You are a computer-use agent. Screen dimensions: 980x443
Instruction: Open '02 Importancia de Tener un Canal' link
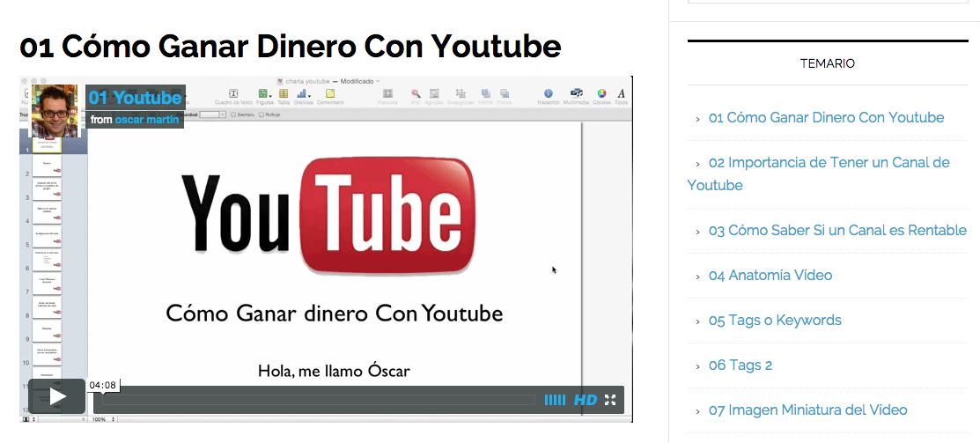pos(819,174)
